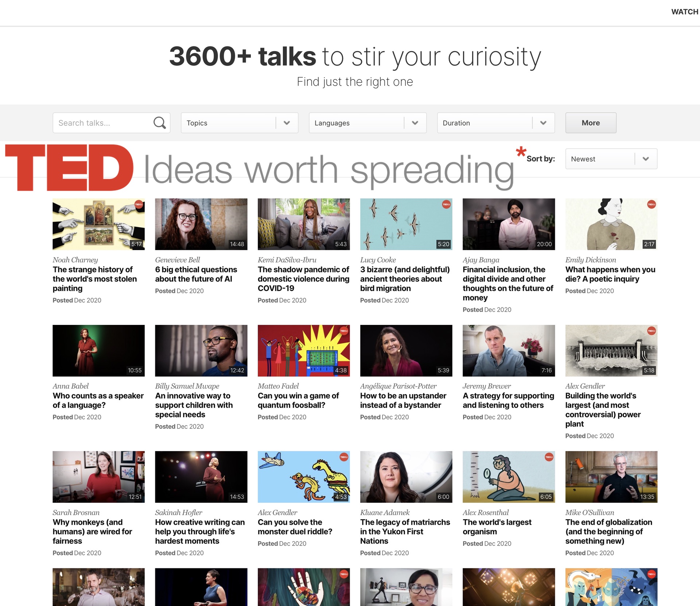Open '6 big ethical questions about the future of AI'
This screenshot has height=606, width=700.
(x=196, y=274)
